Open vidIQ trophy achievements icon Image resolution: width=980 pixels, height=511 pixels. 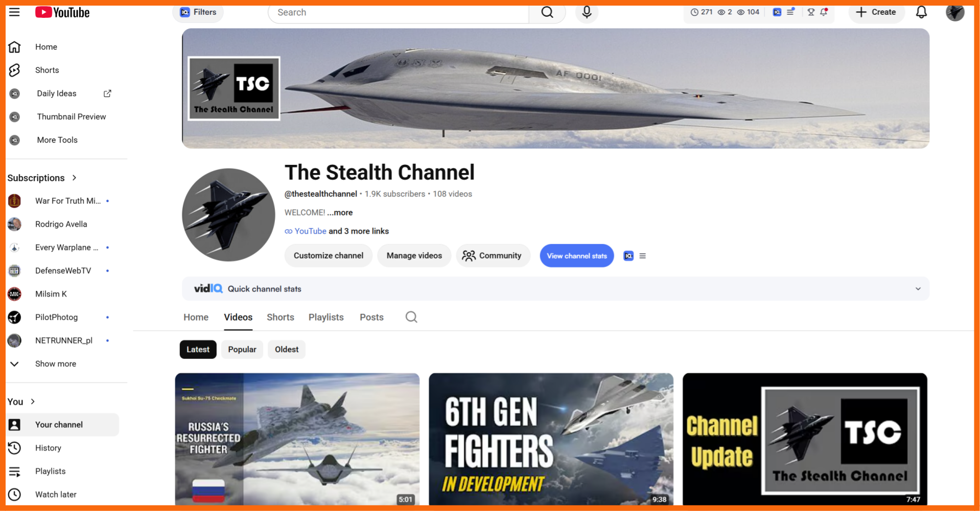811,12
